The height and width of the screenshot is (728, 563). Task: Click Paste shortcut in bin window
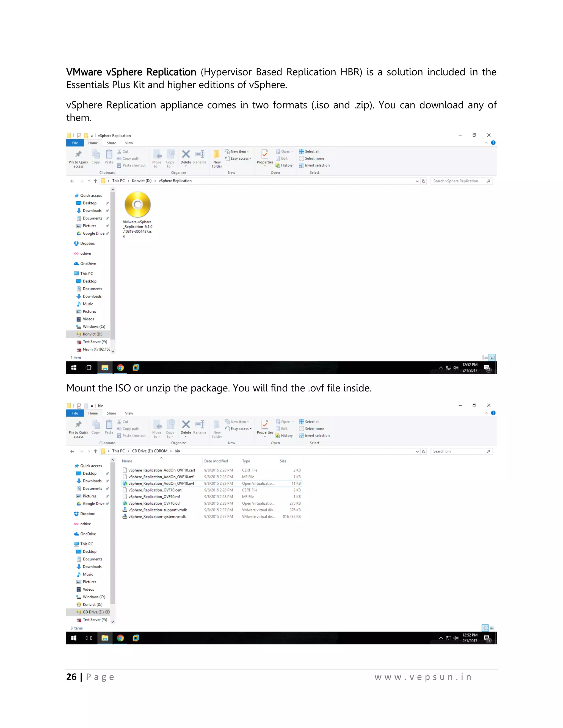[x=131, y=436]
